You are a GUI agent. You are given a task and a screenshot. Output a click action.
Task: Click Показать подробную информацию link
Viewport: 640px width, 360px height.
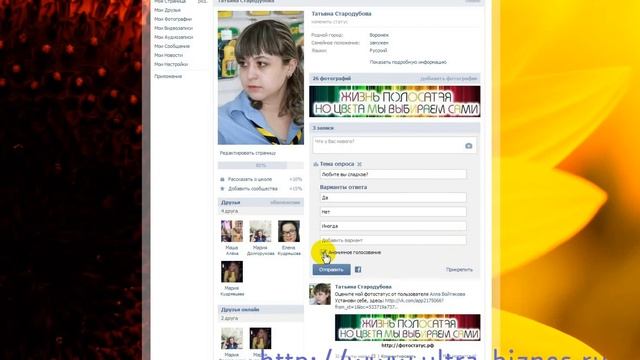[408, 62]
